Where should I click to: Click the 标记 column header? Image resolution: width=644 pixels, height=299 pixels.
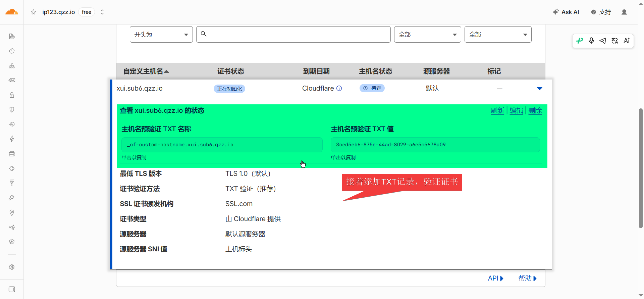[x=494, y=71]
